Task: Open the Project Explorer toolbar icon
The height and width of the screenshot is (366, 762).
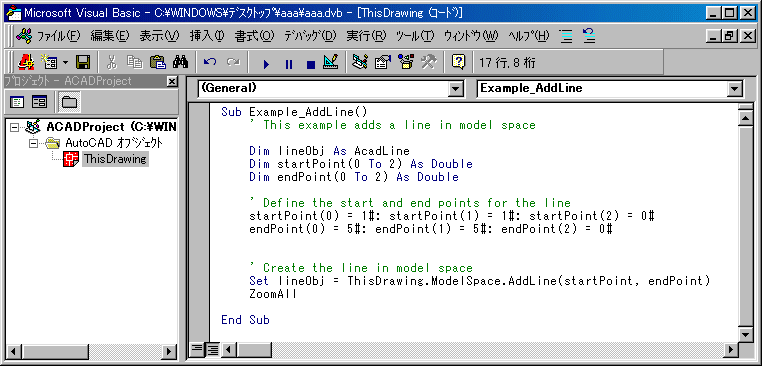Action: 360,62
